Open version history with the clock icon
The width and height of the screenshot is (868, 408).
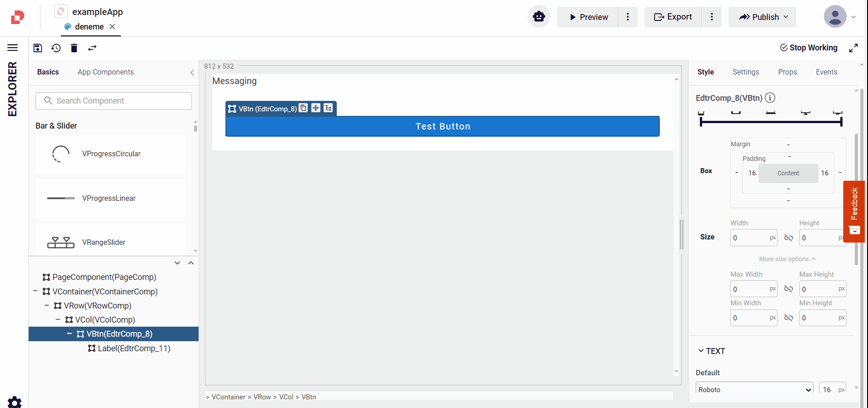point(56,48)
